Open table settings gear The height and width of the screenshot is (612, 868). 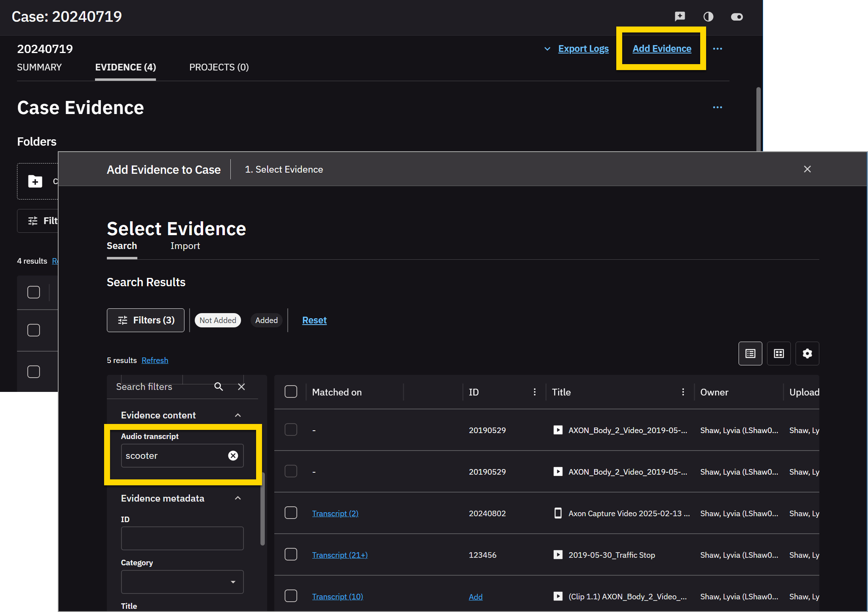(x=807, y=354)
